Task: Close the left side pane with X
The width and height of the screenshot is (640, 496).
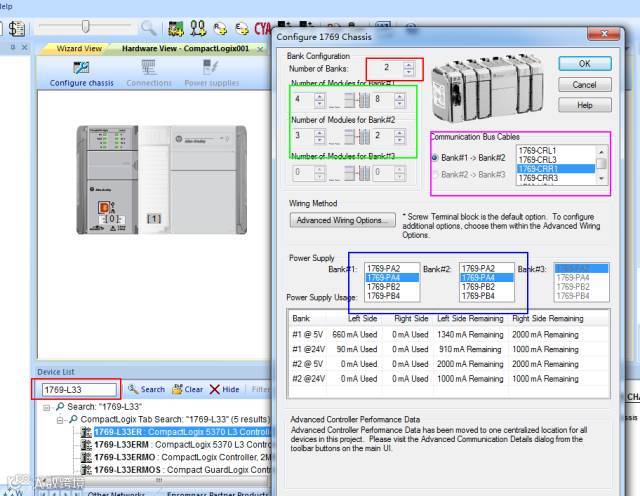Action: (25, 47)
